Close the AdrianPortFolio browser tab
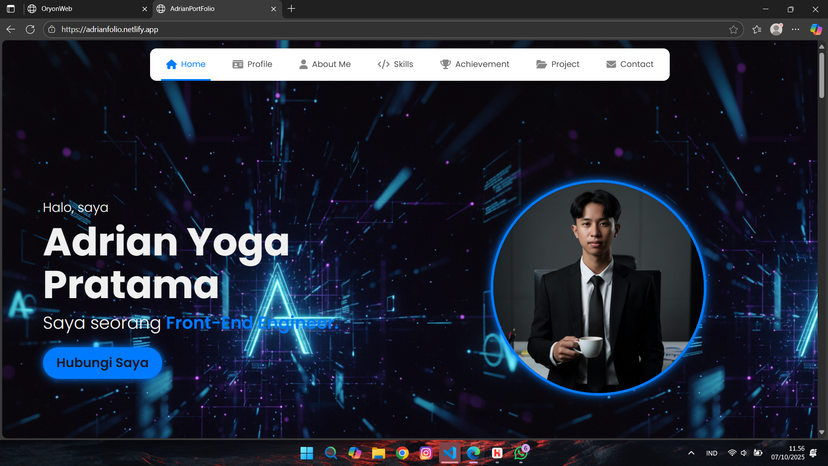This screenshot has width=828, height=466. [274, 9]
